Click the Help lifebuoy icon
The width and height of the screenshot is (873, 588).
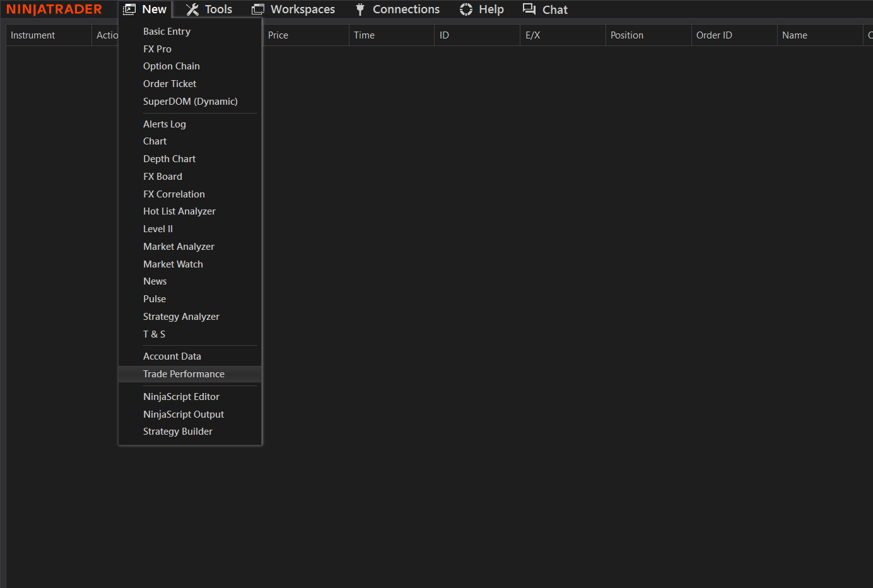(466, 9)
